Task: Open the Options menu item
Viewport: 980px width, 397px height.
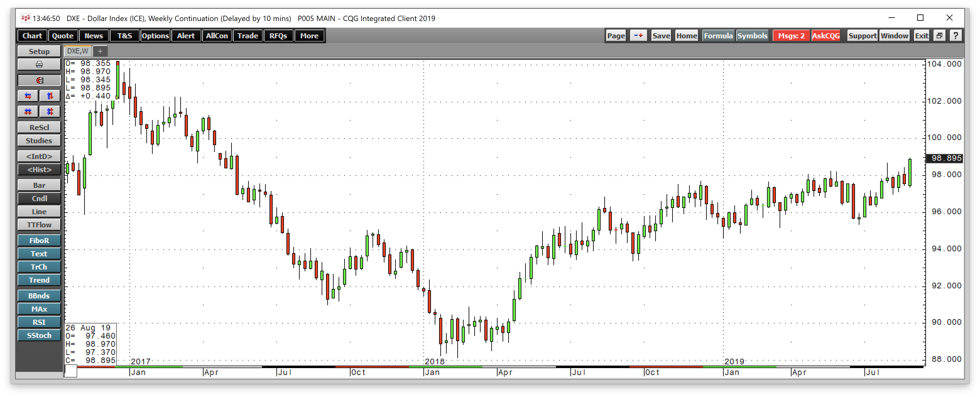Action: coord(155,35)
